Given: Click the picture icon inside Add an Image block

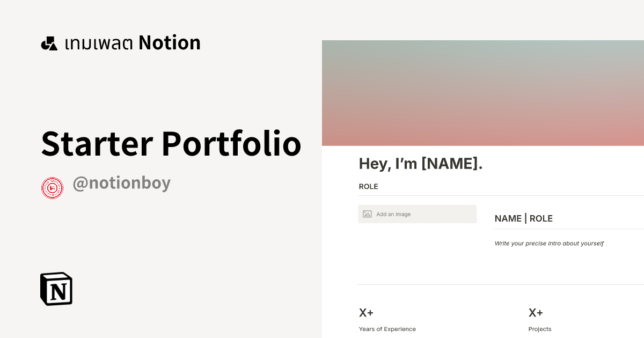Looking at the screenshot, I should (367, 214).
